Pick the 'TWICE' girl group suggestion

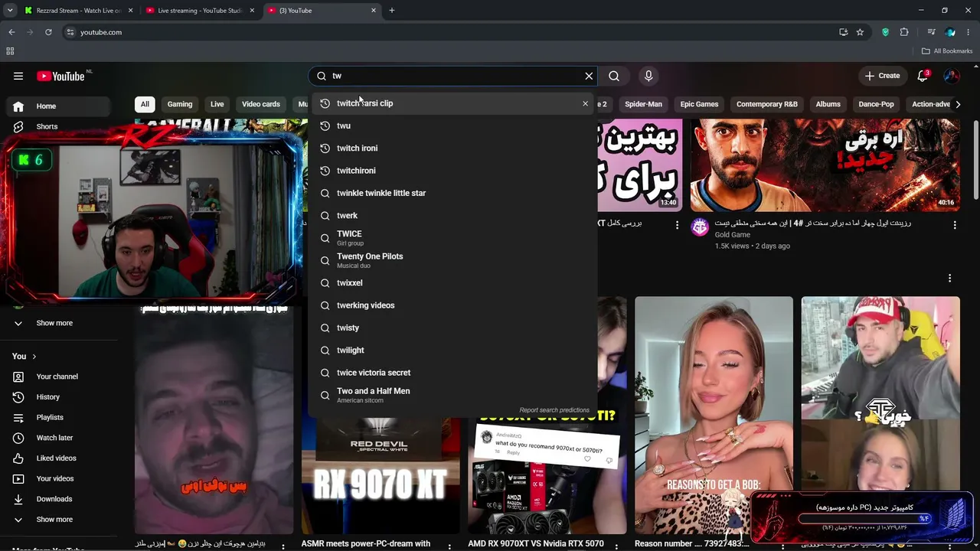(x=453, y=238)
